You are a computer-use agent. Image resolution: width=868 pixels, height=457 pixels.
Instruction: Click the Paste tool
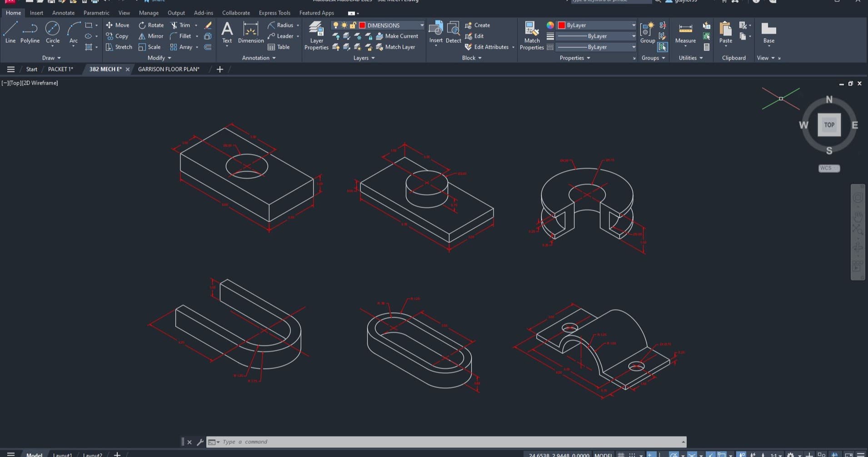coord(726,33)
